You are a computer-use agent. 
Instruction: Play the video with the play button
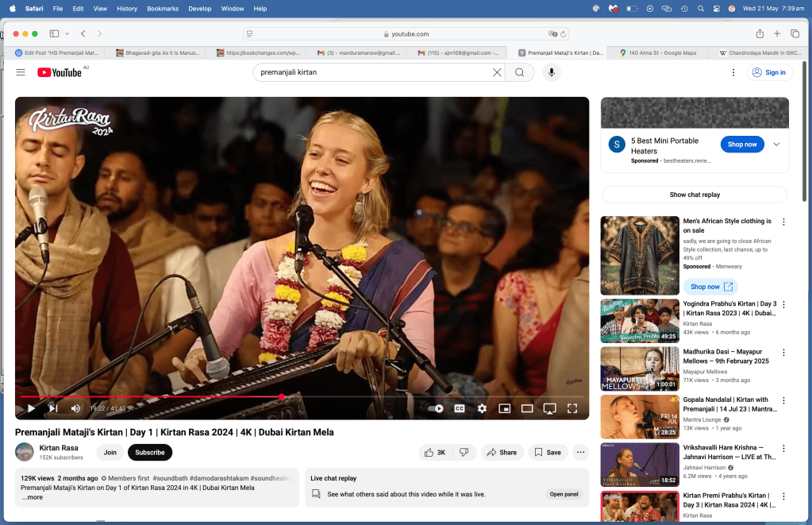31,408
